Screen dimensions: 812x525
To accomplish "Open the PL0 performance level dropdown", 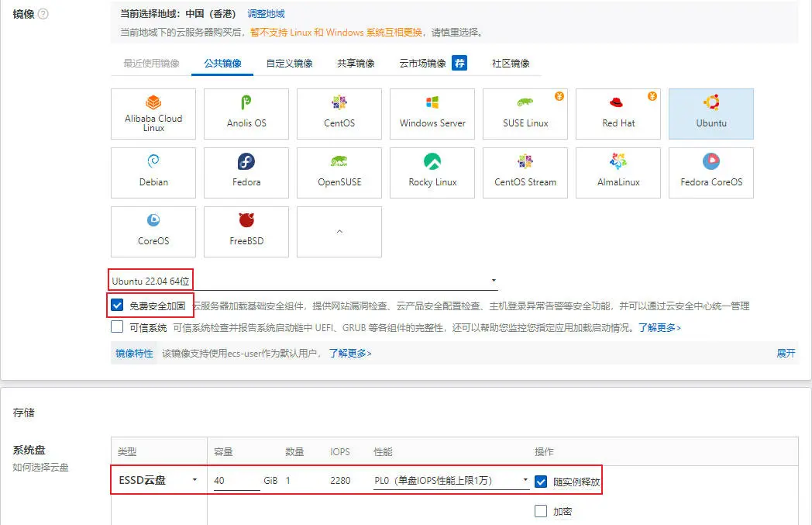I will [451, 481].
